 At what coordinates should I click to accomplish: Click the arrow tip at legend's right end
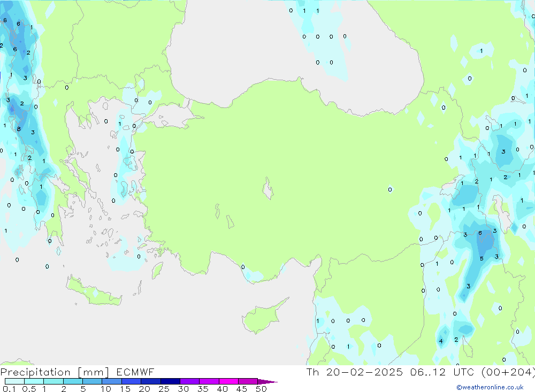click(273, 382)
